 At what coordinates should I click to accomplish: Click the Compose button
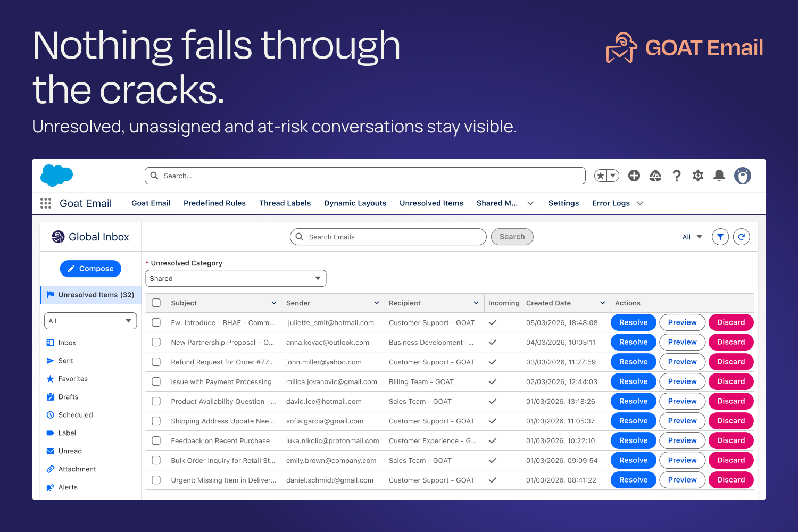(90, 269)
